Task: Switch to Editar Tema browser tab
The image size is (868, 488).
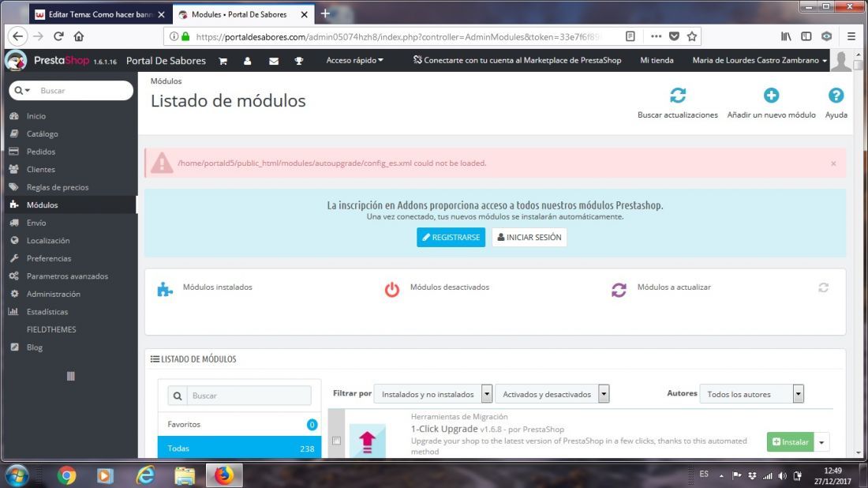Action: click(x=99, y=14)
